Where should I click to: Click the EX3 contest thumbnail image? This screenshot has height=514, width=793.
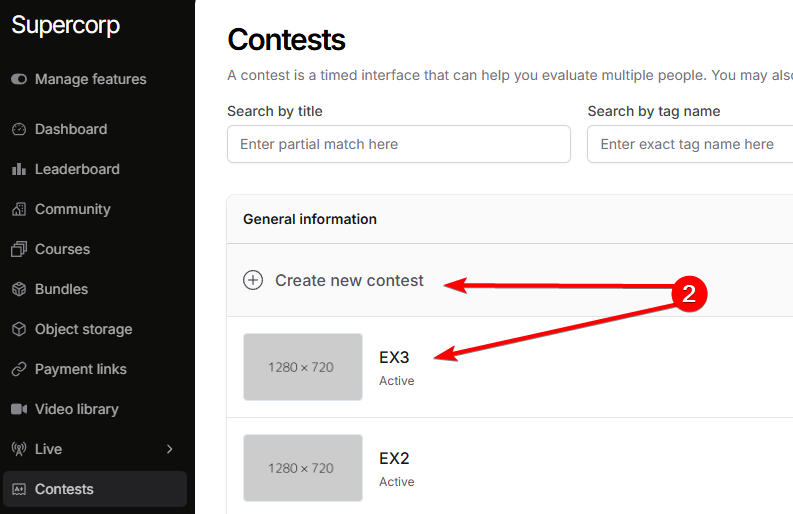pyautogui.click(x=302, y=367)
